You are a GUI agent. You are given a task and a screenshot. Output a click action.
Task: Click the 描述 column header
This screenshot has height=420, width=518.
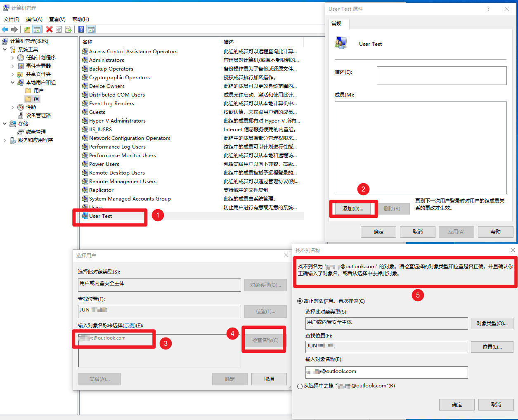[x=263, y=42]
